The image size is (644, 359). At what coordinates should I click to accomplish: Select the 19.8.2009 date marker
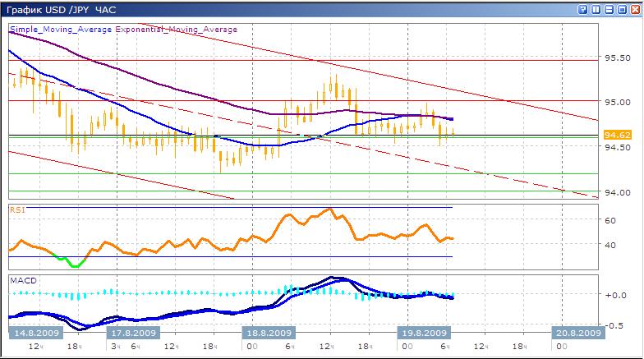tap(422, 334)
